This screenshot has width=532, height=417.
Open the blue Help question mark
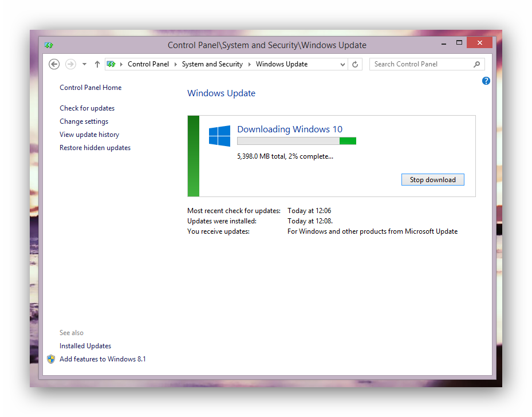(486, 81)
